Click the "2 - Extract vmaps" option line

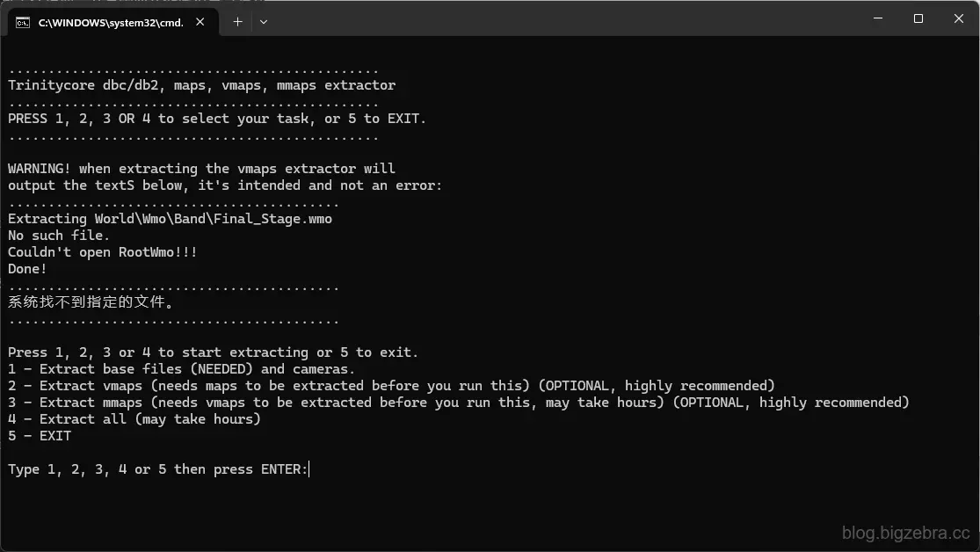(391, 387)
